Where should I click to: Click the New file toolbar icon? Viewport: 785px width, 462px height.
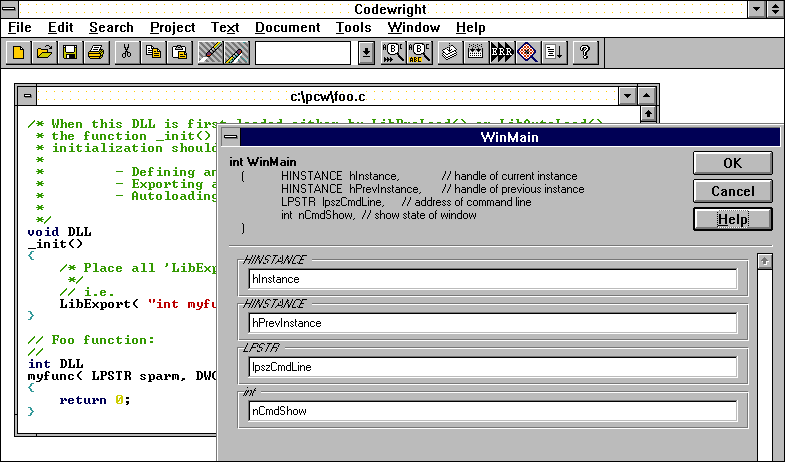pyautogui.click(x=19, y=53)
